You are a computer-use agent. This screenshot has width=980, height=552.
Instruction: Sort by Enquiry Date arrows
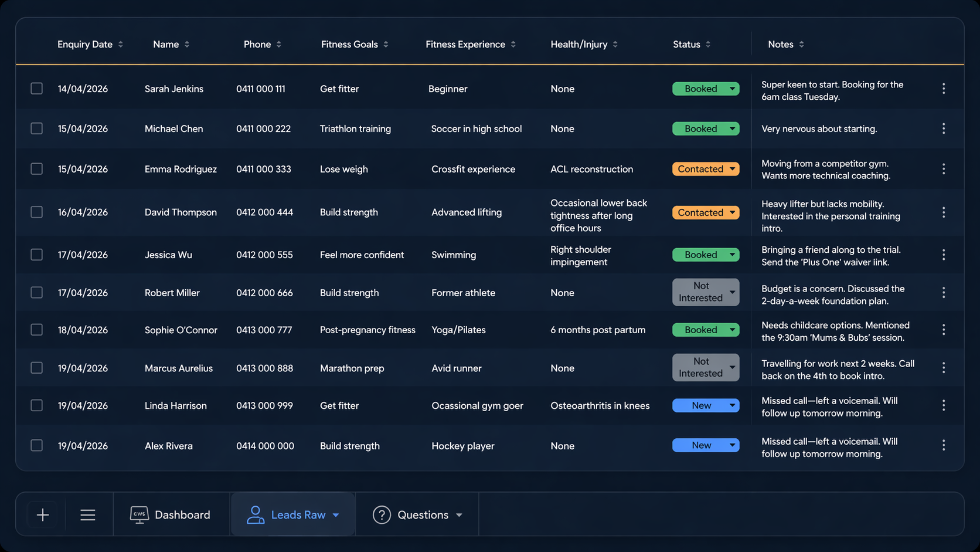pos(121,45)
